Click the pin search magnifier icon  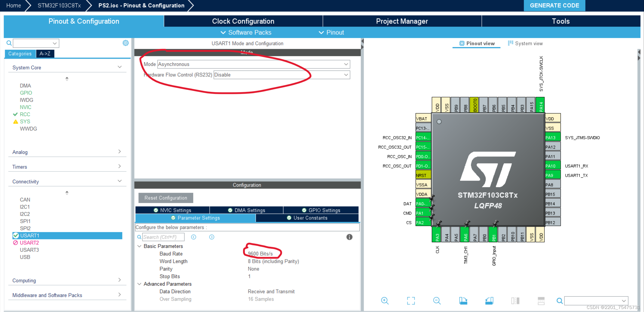click(x=559, y=301)
